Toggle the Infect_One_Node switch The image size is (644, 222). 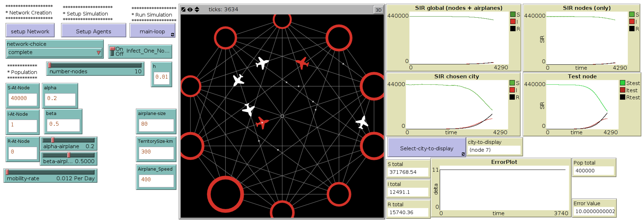pyautogui.click(x=113, y=51)
